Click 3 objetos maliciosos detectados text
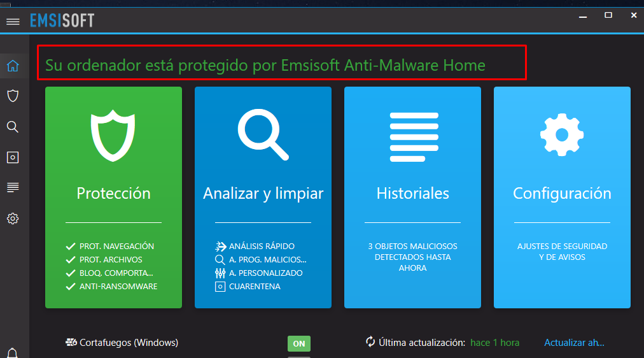 coord(413,257)
